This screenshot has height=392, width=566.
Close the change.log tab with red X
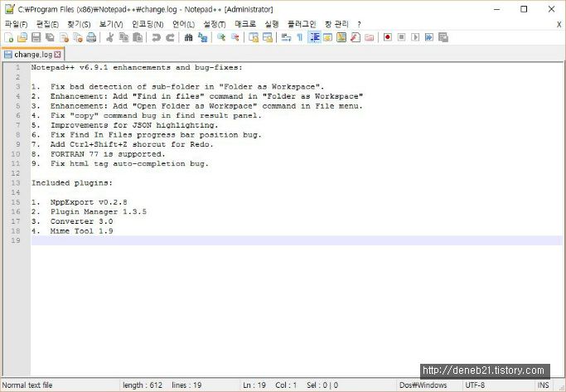(x=57, y=55)
